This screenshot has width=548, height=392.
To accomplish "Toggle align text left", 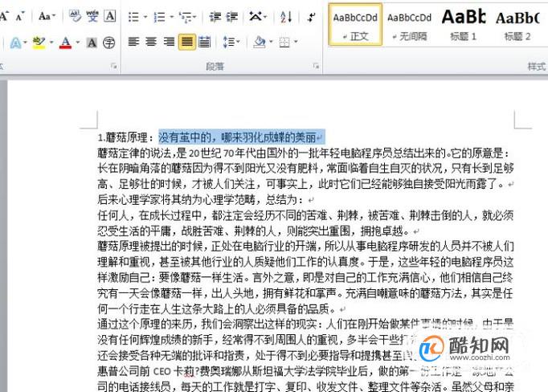I will (134, 43).
